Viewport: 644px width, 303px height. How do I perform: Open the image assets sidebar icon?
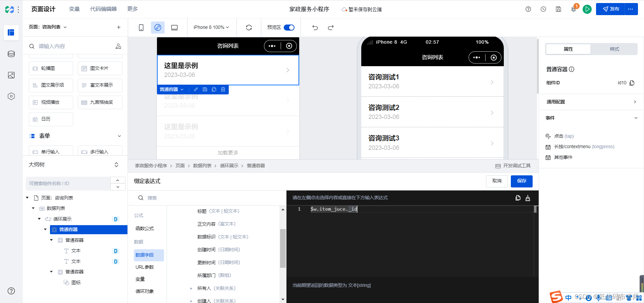(11, 75)
